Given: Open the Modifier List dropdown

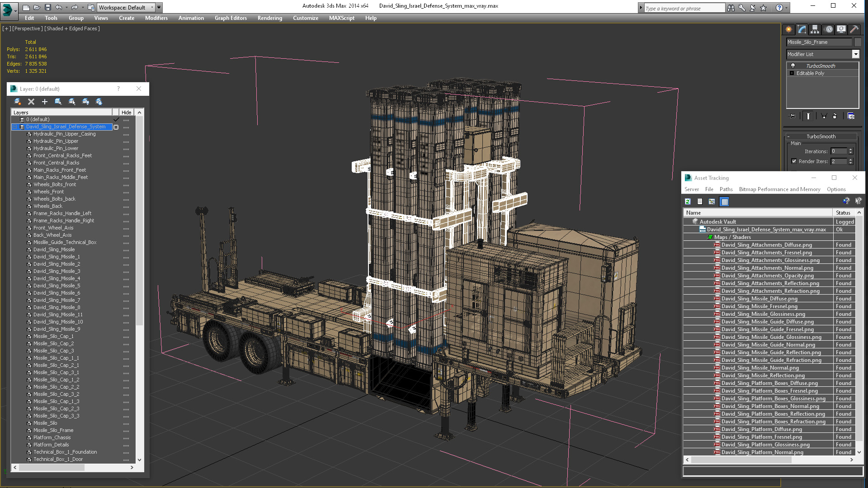Looking at the screenshot, I should coord(855,54).
